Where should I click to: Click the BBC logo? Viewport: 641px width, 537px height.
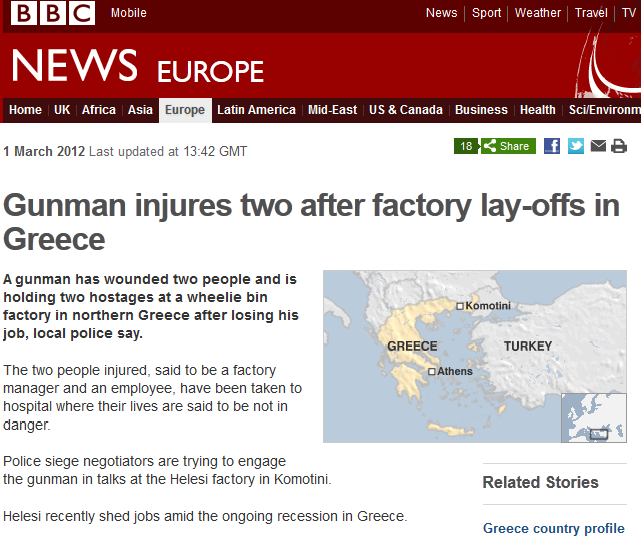(53, 13)
